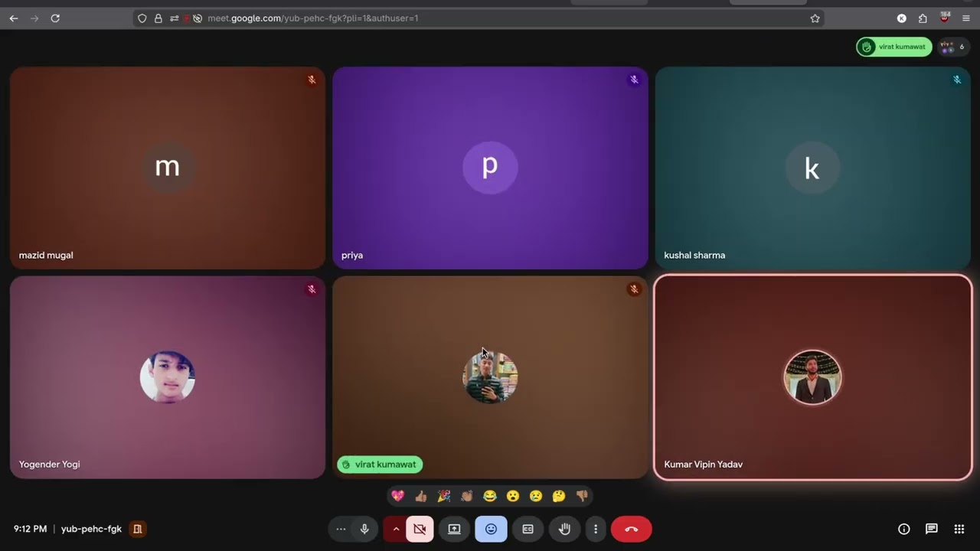This screenshot has height=551, width=980.
Task: Show all six participants in the people panel
Action: pyautogui.click(x=953, y=47)
